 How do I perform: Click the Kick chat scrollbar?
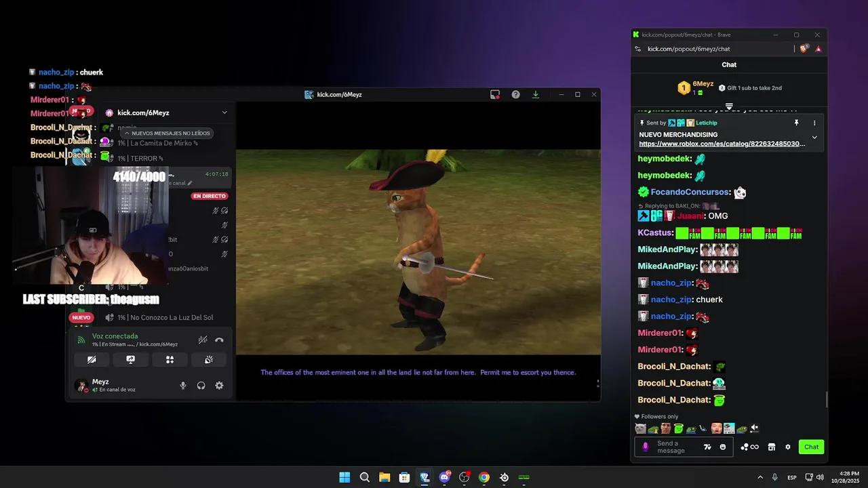(825, 399)
